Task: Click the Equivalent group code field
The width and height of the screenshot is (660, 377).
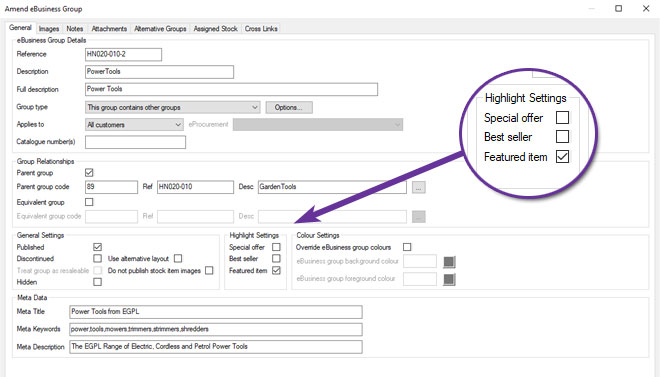Action: point(111,216)
